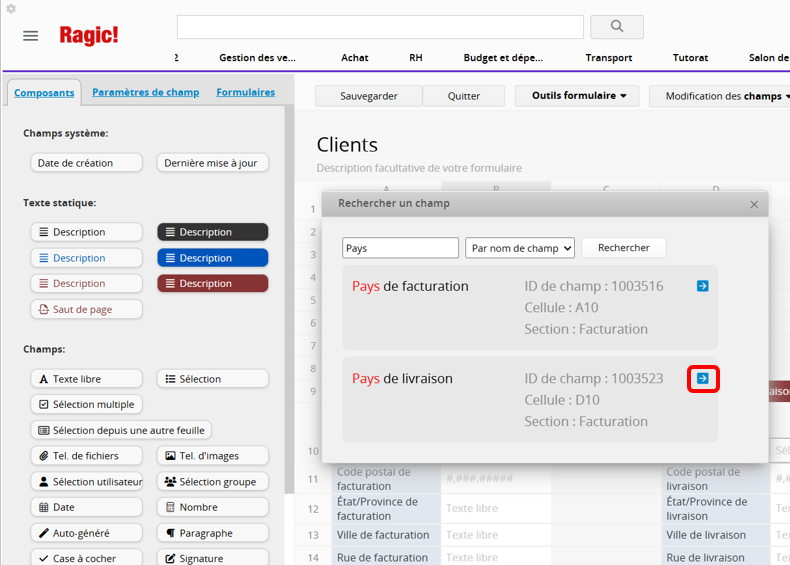Viewport: 790px width, 565px height.
Task: Click the Rechercher button in dialog
Action: pyautogui.click(x=624, y=248)
